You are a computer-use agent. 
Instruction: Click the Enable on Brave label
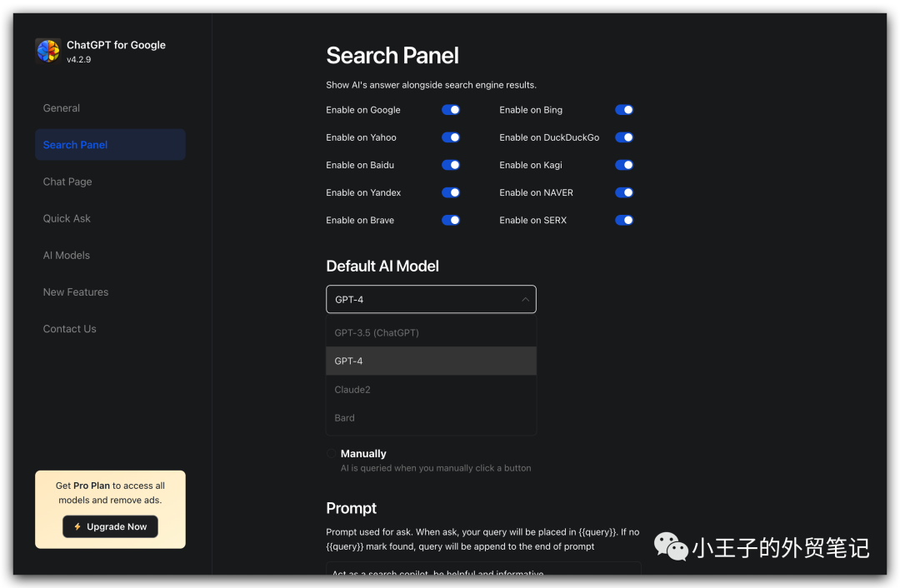(360, 220)
